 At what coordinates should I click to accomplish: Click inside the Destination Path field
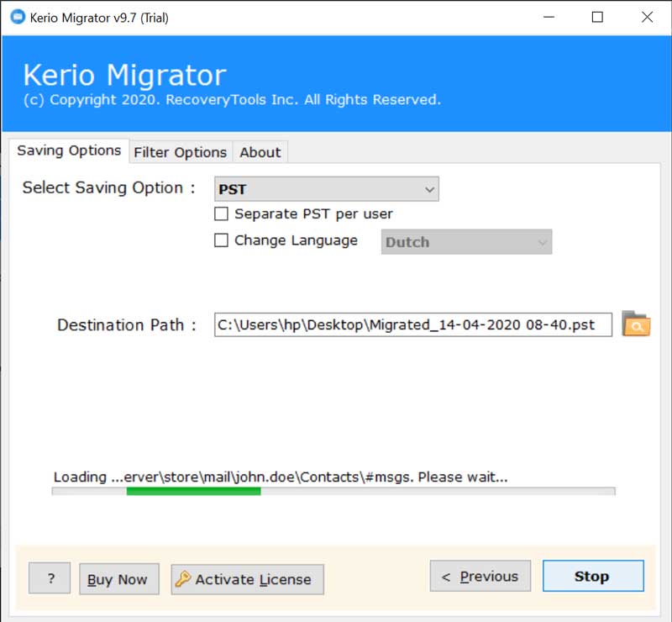[x=413, y=324]
